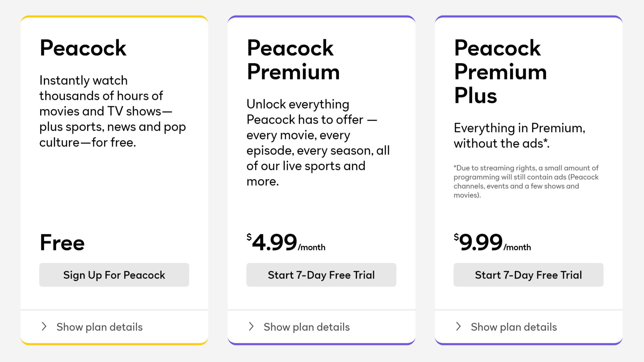
Task: Click the 'Unlock everything Peacock has to offer' text
Action: pos(318,142)
